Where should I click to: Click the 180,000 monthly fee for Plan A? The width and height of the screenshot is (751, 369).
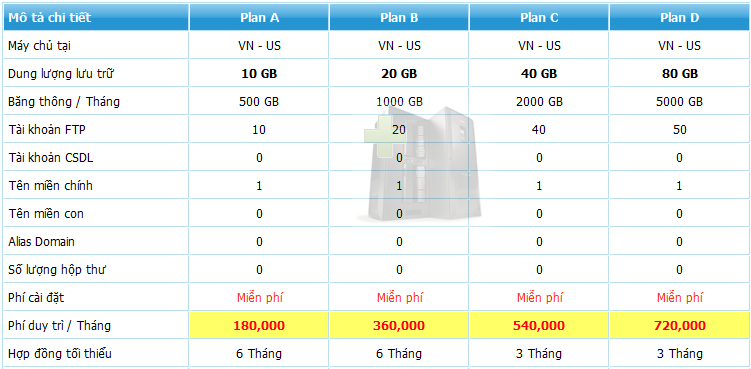259,326
